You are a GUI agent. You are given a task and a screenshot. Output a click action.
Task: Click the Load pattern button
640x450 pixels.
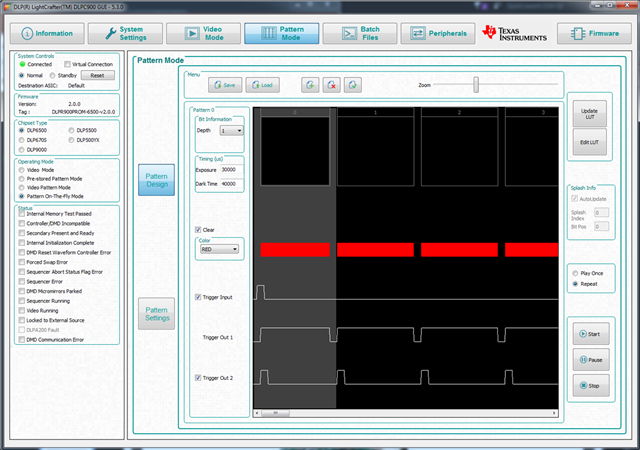point(262,85)
